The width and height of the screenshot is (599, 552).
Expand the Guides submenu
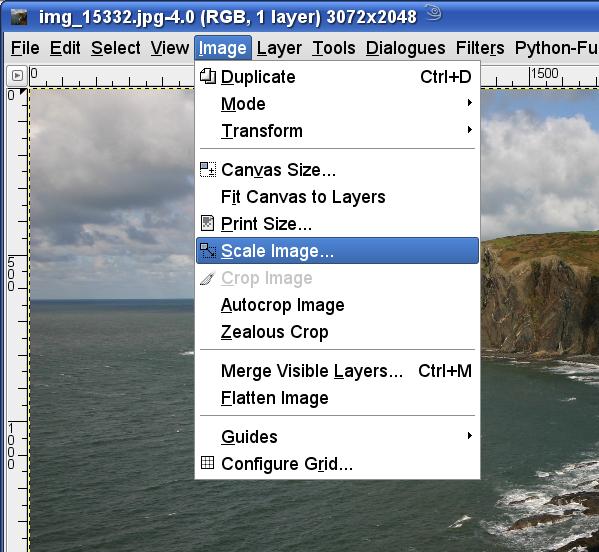point(337,437)
